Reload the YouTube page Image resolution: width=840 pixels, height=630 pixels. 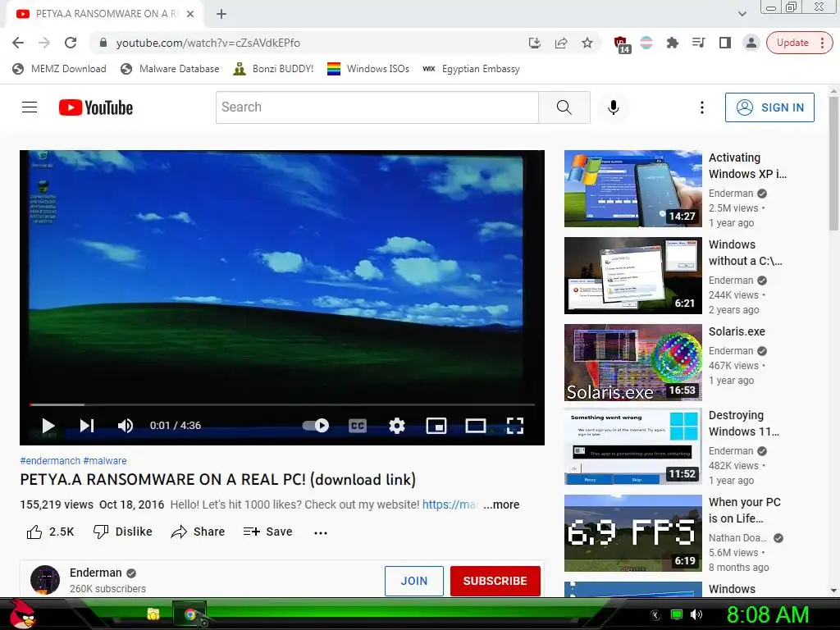(71, 43)
